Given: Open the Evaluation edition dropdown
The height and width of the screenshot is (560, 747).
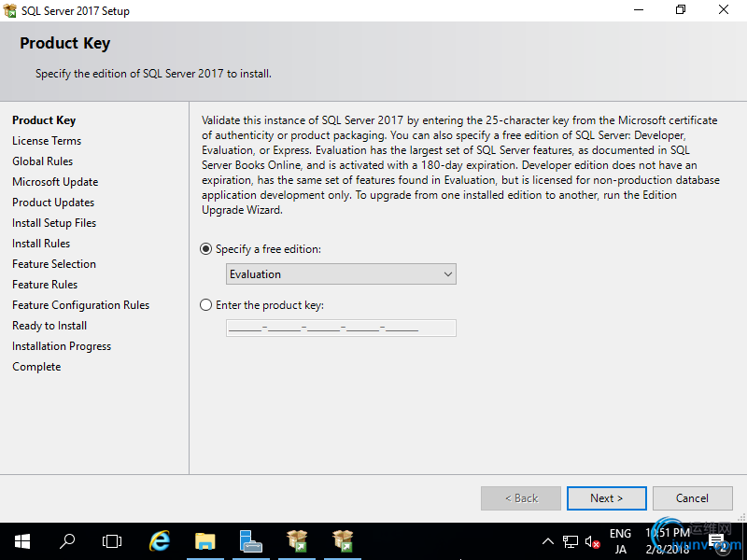Looking at the screenshot, I should point(341,274).
